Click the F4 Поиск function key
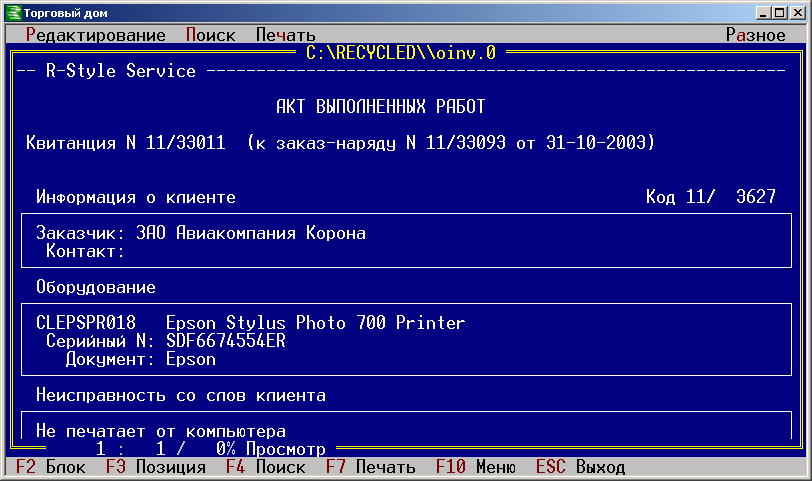Viewport: 812px width, 481px height. pyautogui.click(x=266, y=467)
